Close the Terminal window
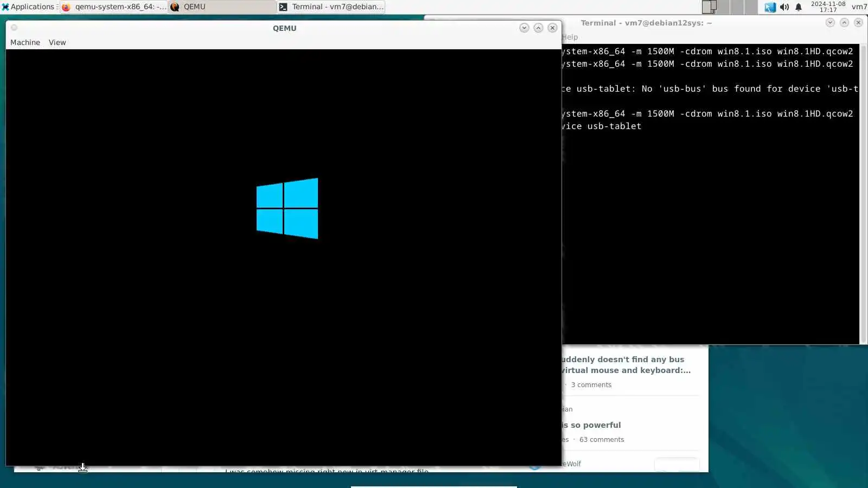 tap(858, 22)
